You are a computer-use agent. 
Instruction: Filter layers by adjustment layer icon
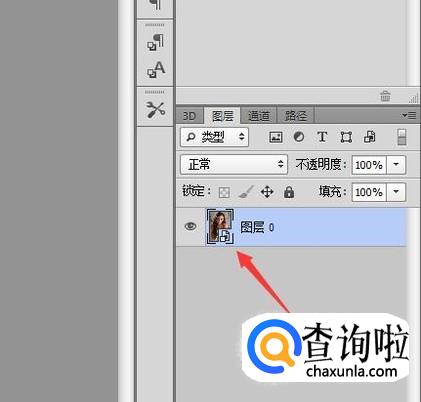click(x=299, y=137)
